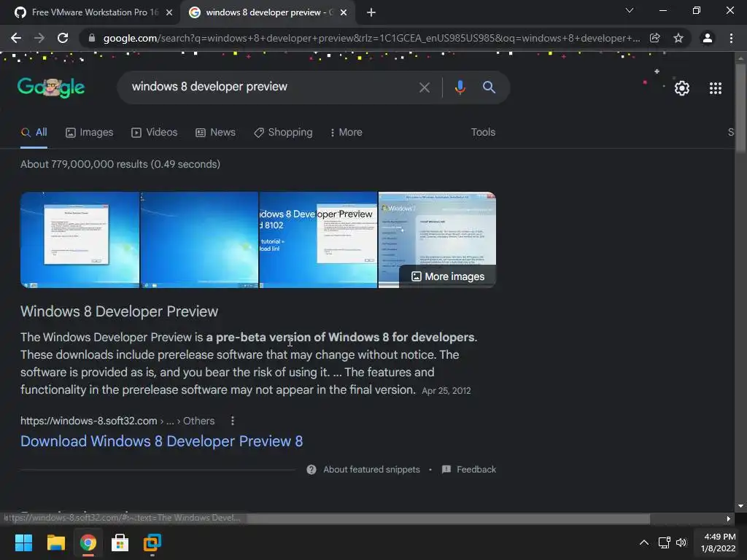
Task: Open File Explorer from the taskbar
Action: pos(55,542)
